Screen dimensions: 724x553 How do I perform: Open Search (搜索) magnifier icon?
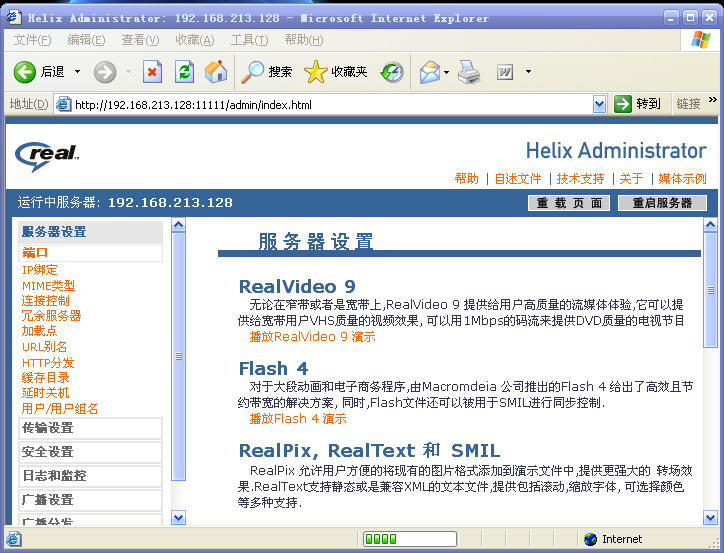(x=253, y=72)
